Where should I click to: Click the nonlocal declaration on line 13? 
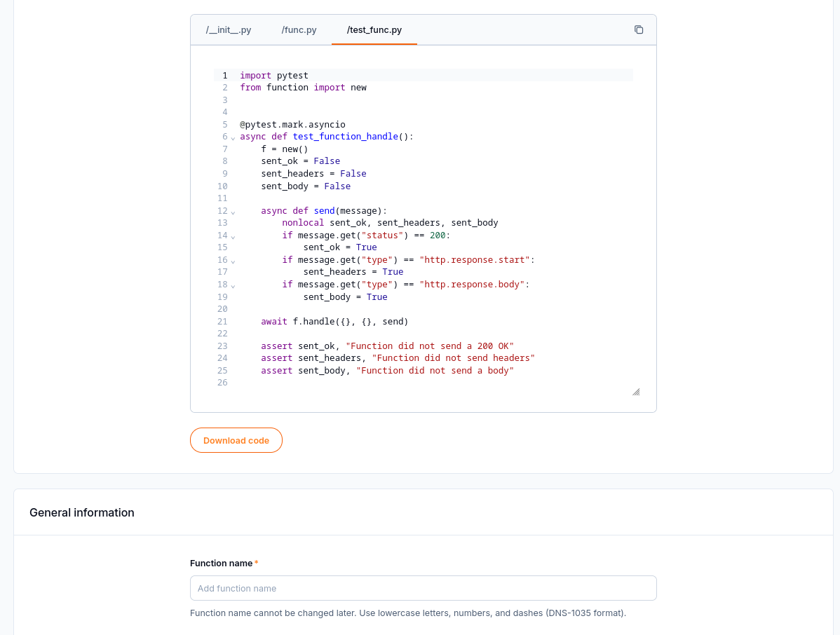pyautogui.click(x=390, y=223)
